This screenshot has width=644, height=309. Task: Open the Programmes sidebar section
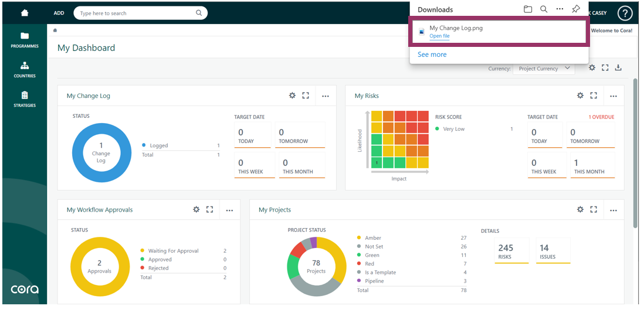pyautogui.click(x=25, y=40)
